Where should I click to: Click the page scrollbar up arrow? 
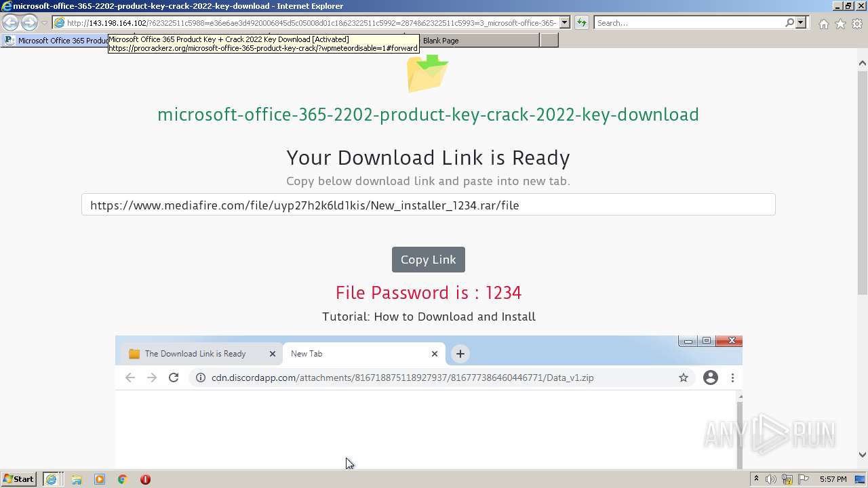point(862,63)
